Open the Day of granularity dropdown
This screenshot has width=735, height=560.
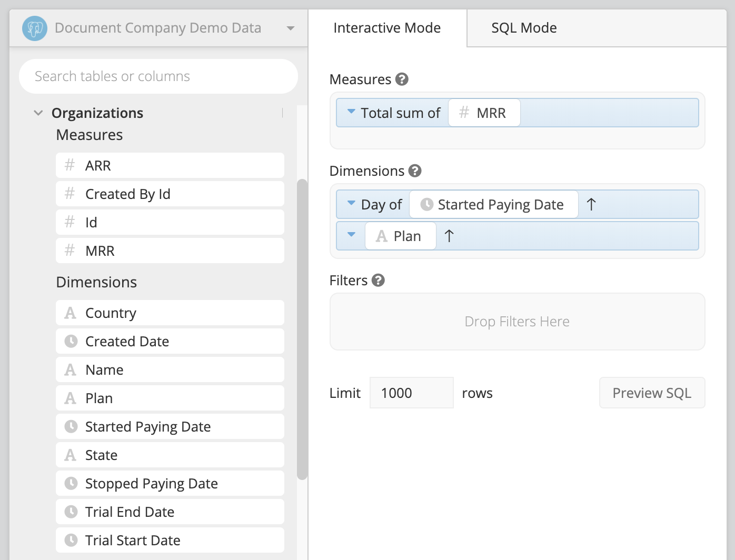point(351,204)
